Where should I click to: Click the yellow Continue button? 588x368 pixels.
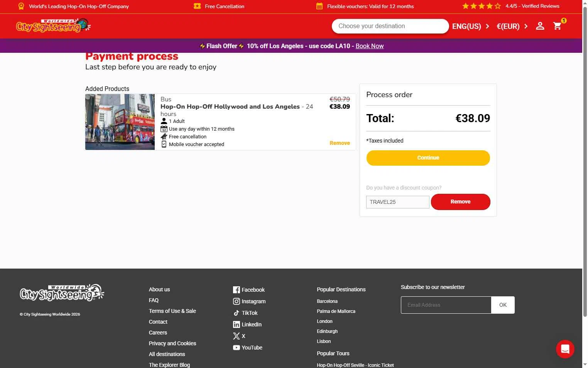pyautogui.click(x=428, y=158)
